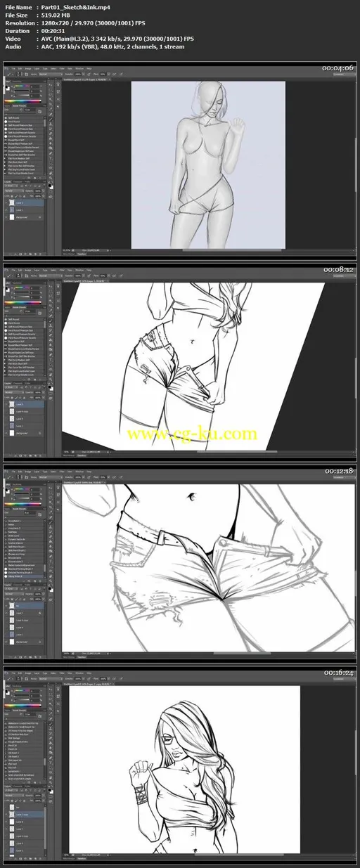Choose the Eraser tool in the 00:04:06 frame

tap(51, 134)
